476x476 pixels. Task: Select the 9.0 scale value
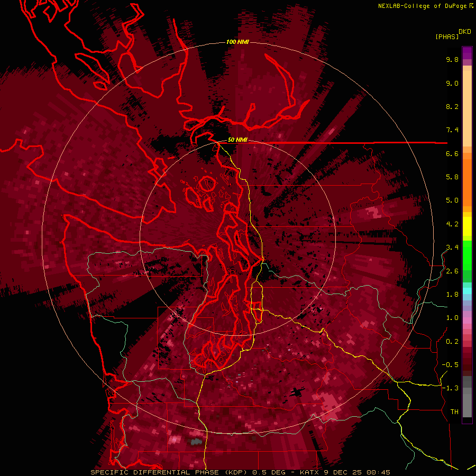click(452, 83)
